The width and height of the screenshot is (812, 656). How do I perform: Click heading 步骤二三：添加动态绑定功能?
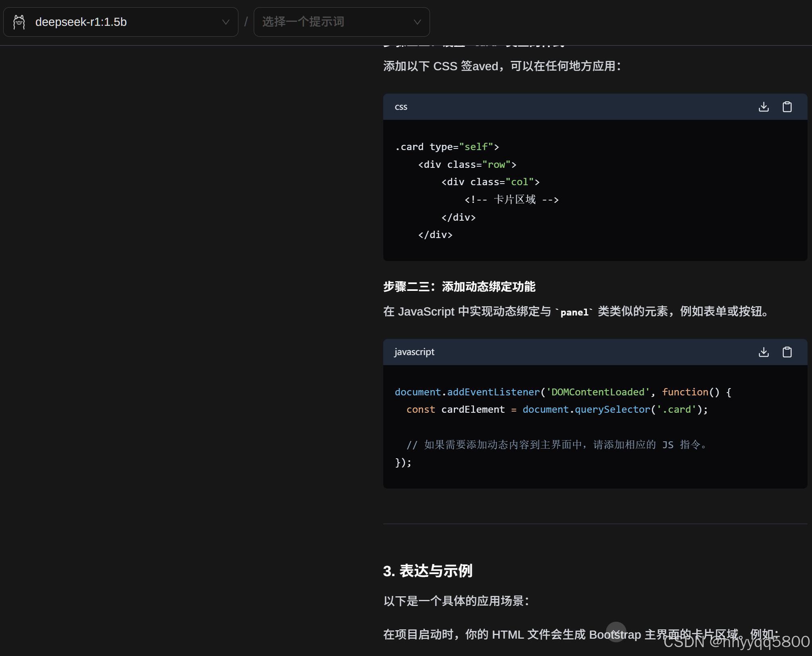tap(459, 286)
